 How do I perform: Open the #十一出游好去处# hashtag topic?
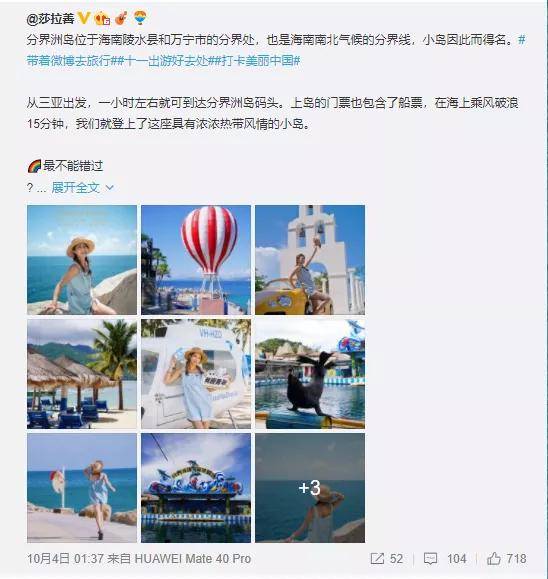[166, 61]
